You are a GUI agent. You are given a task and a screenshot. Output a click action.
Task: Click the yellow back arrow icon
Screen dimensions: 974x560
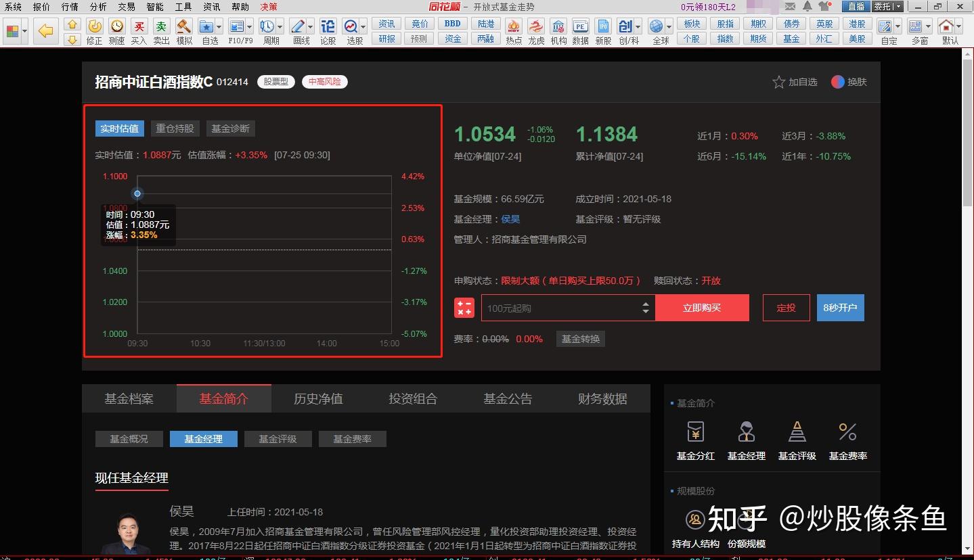pos(45,31)
